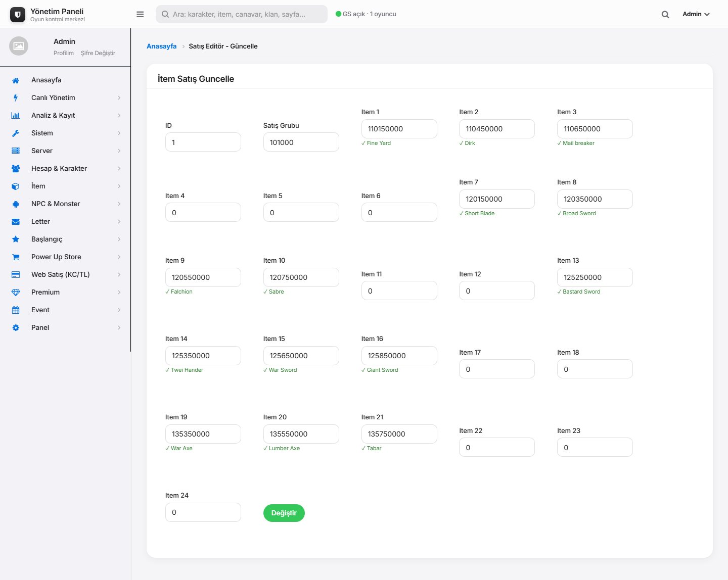Viewport: 728px width, 580px height.
Task: Click the Anasayfa breadcrumb link
Action: (162, 46)
